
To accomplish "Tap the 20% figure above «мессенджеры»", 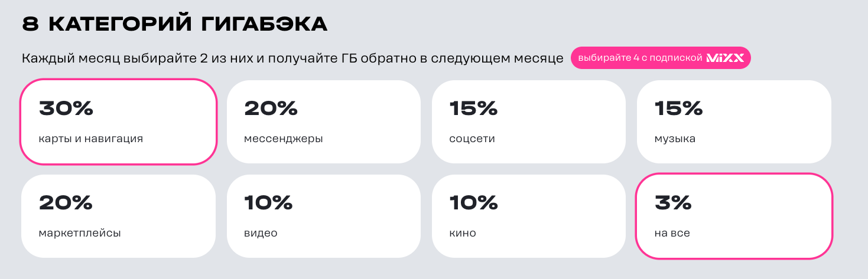I will [271, 109].
